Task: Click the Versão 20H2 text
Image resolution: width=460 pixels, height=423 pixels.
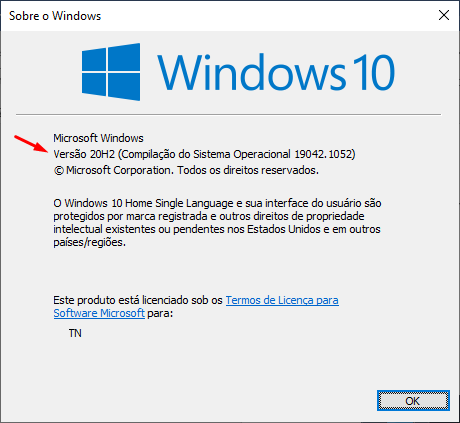Action: point(84,154)
